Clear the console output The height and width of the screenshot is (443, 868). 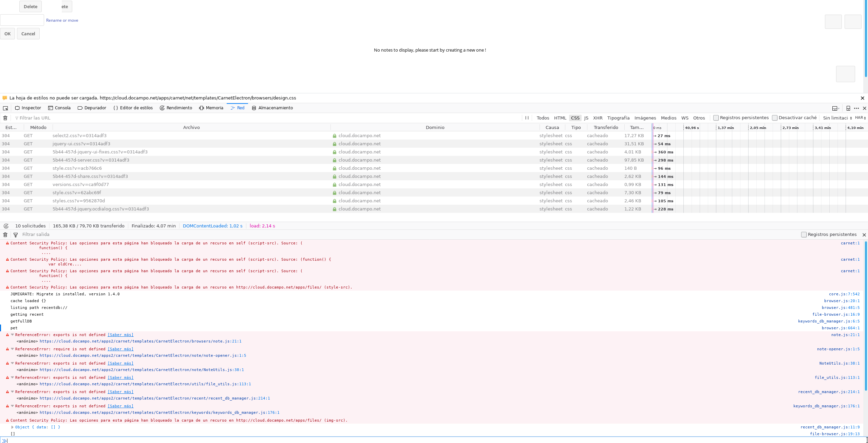click(5, 235)
